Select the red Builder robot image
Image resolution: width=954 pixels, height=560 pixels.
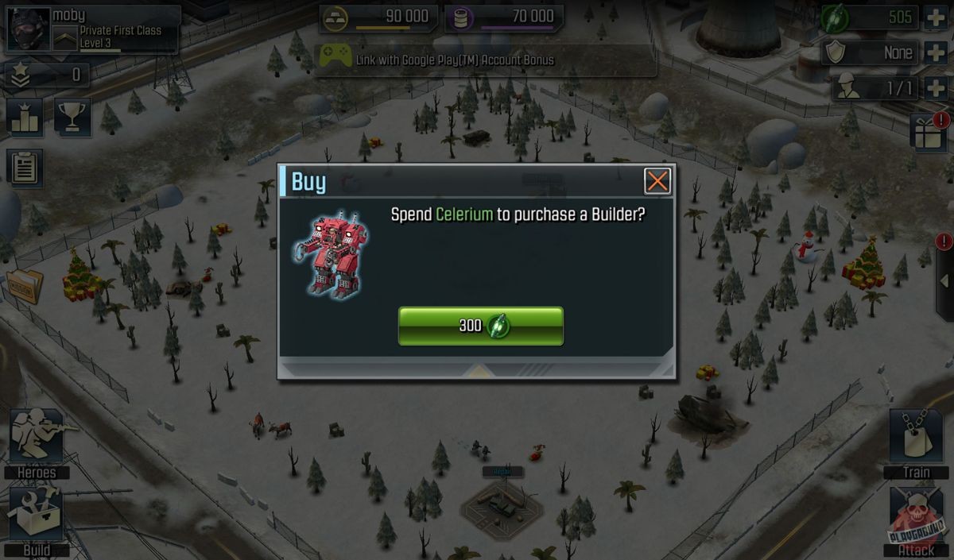click(331, 253)
